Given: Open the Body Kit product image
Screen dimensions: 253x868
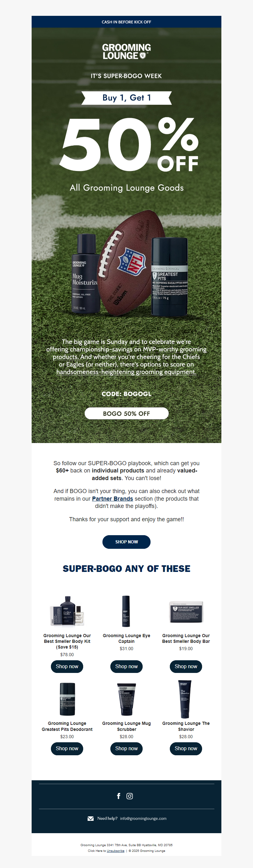Looking at the screenshot, I should pos(67,611).
